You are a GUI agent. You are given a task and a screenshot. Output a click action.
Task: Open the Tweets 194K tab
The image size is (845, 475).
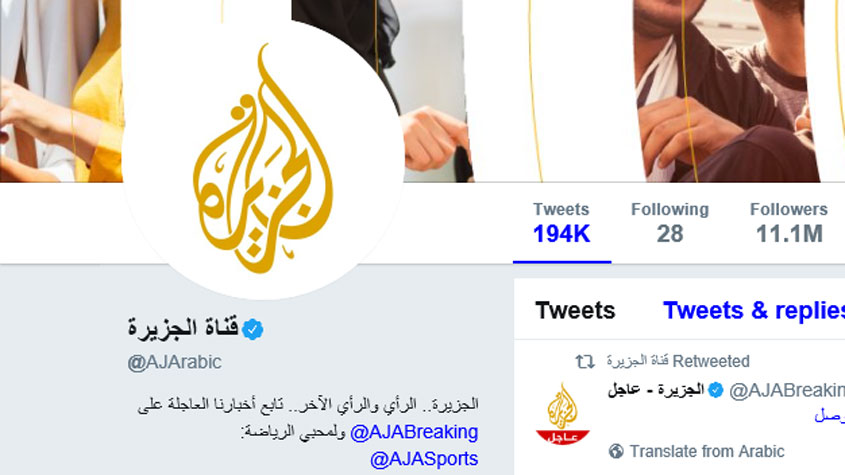(562, 223)
